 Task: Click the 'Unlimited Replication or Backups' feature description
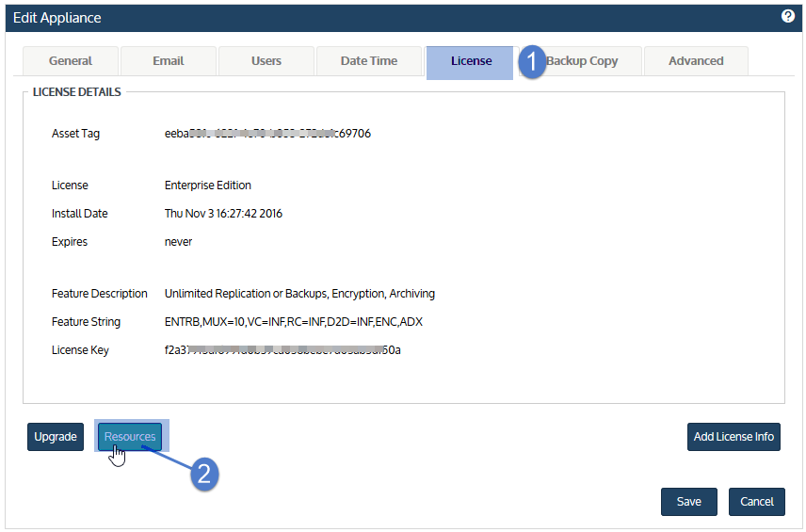299,294
